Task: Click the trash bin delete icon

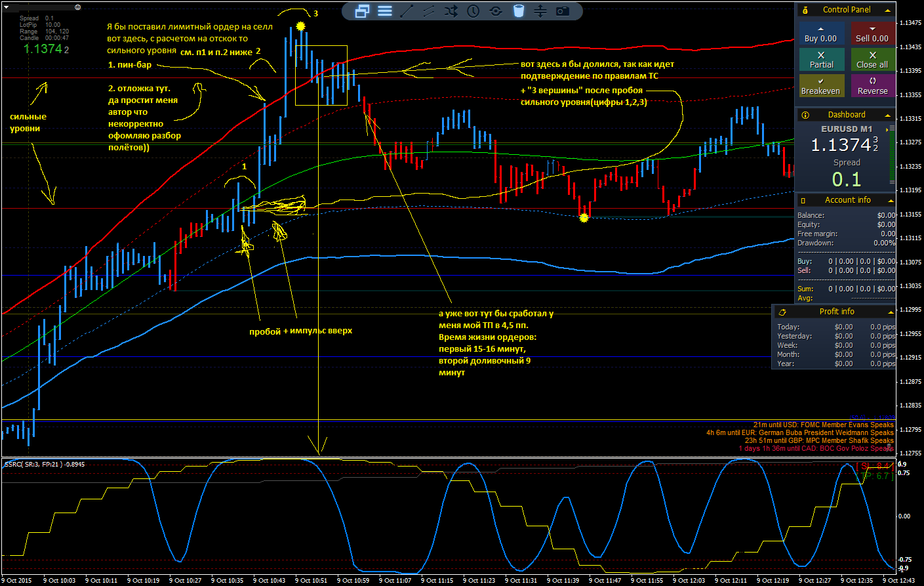Action: tap(518, 11)
